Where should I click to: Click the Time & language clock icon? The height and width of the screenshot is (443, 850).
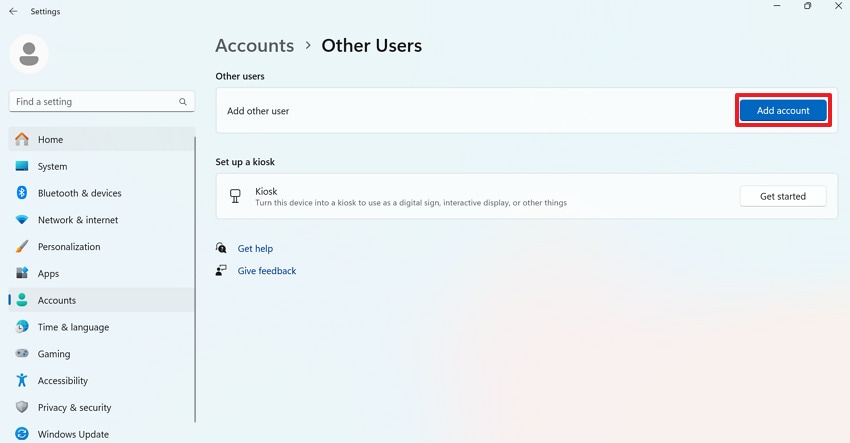coord(22,326)
